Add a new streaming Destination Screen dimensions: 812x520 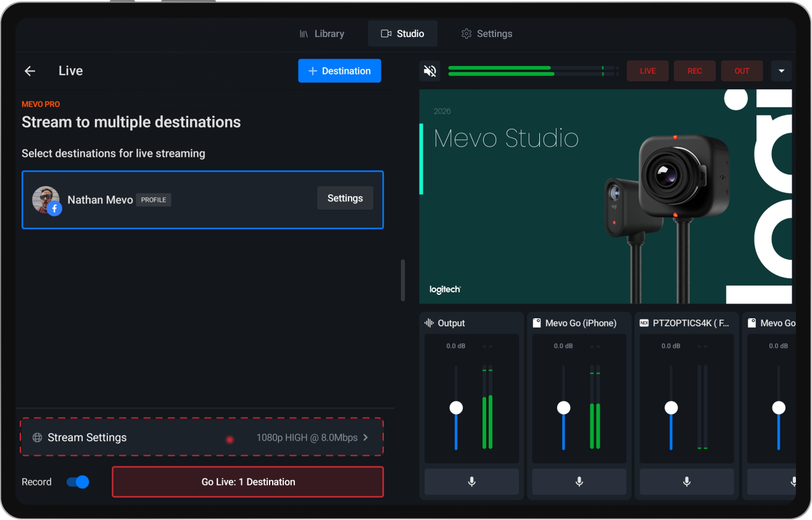point(339,70)
